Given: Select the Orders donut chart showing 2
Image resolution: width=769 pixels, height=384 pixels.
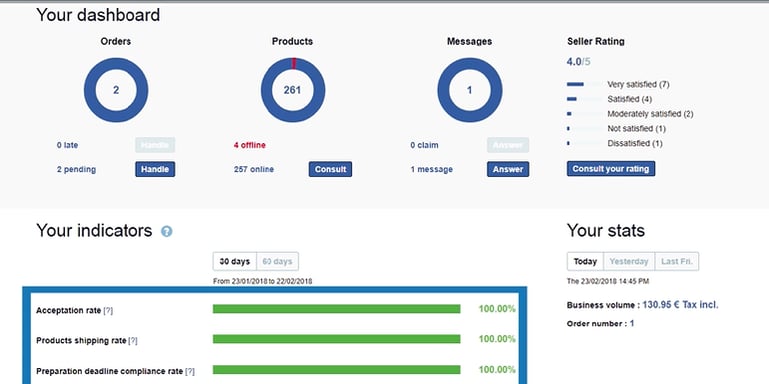Looking at the screenshot, I should 116,90.
